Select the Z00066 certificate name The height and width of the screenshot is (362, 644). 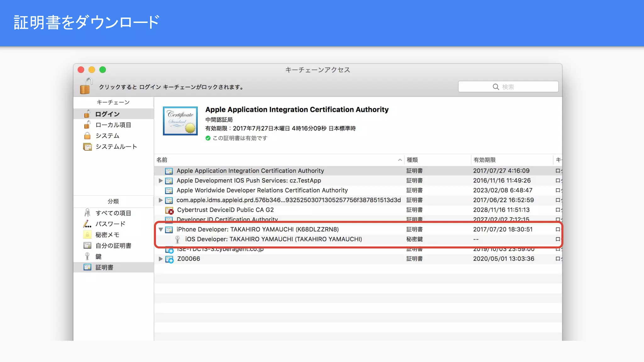[x=189, y=259]
